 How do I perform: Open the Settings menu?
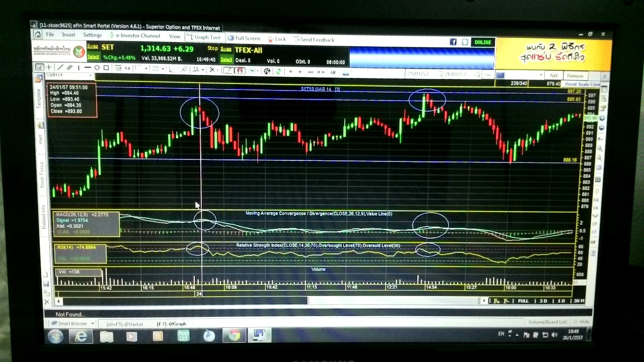click(93, 35)
